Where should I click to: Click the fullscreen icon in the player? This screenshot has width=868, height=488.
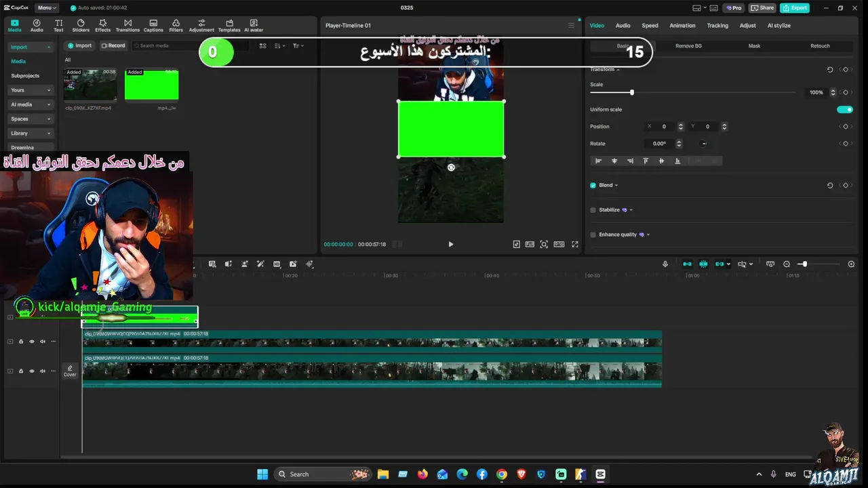tap(575, 244)
